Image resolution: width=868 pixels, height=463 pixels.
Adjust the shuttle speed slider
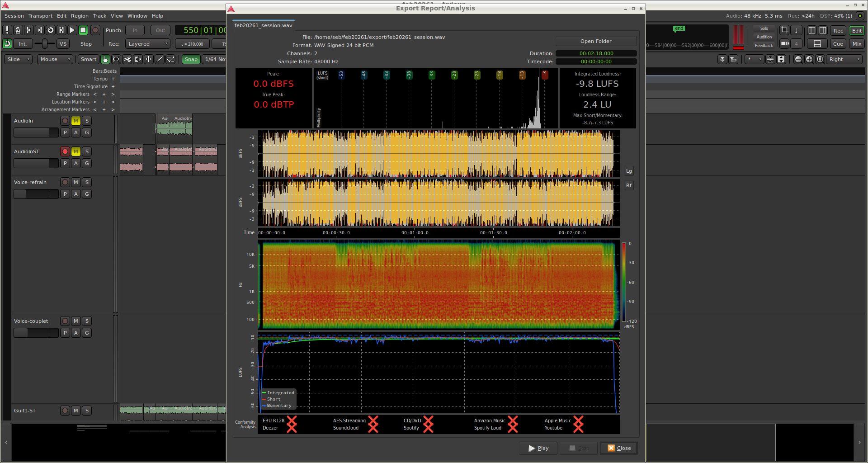tap(44, 44)
